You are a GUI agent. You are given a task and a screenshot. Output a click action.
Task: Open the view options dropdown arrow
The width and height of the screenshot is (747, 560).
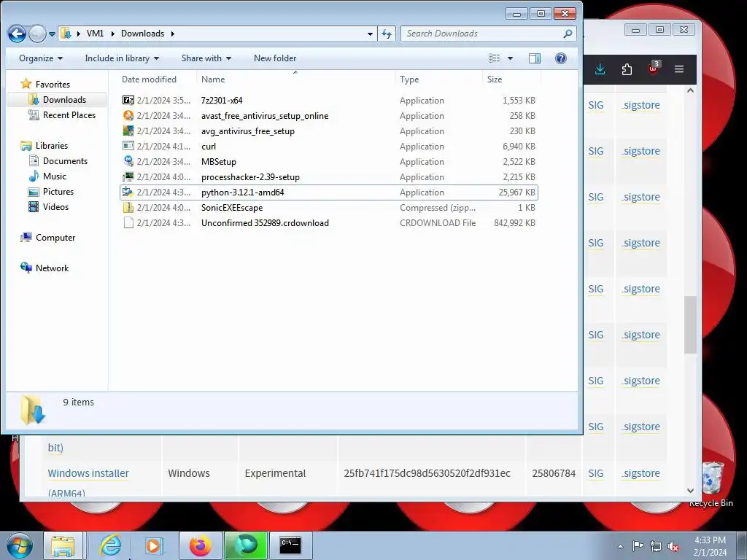510,58
